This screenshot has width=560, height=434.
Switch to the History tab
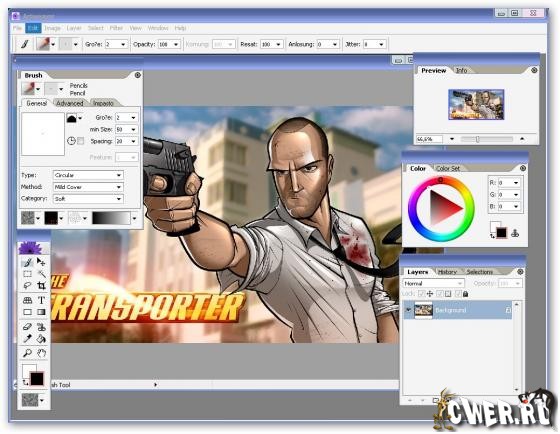point(447,272)
